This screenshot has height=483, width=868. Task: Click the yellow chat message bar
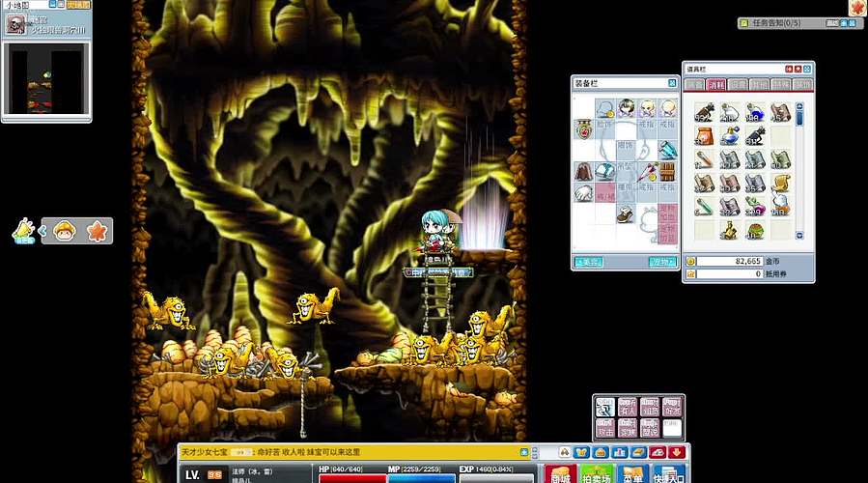(354, 452)
